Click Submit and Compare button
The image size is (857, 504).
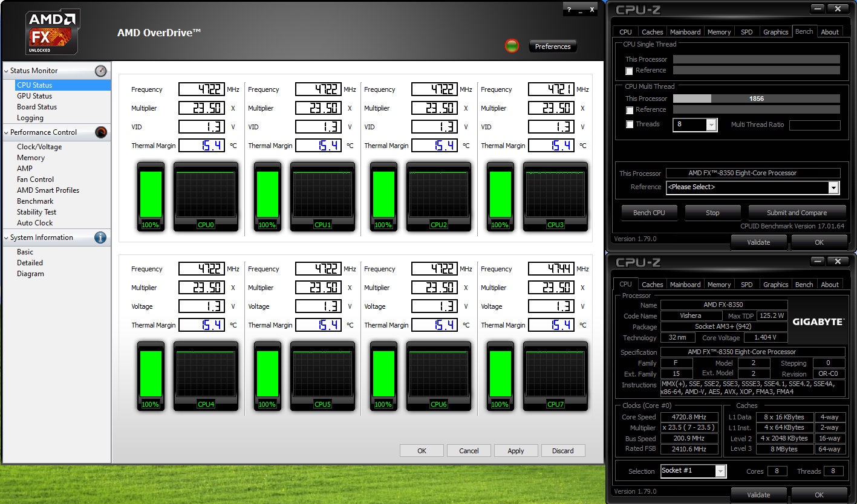click(x=797, y=213)
